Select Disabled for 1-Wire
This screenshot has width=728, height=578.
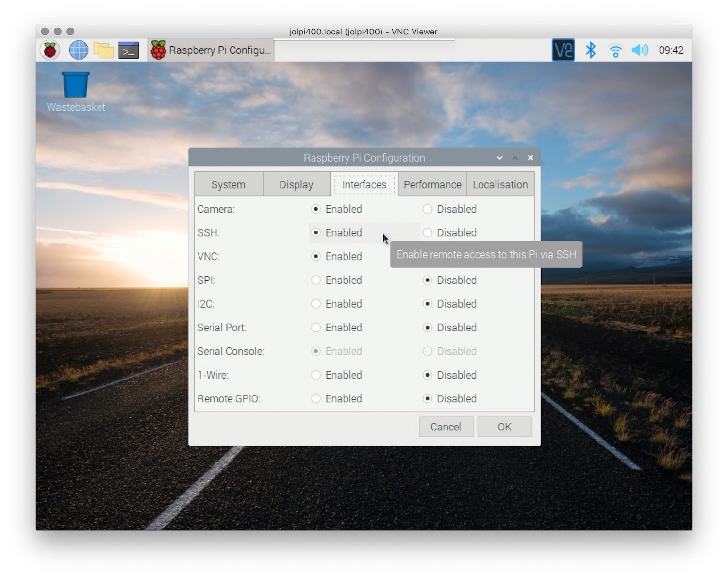tap(449, 375)
